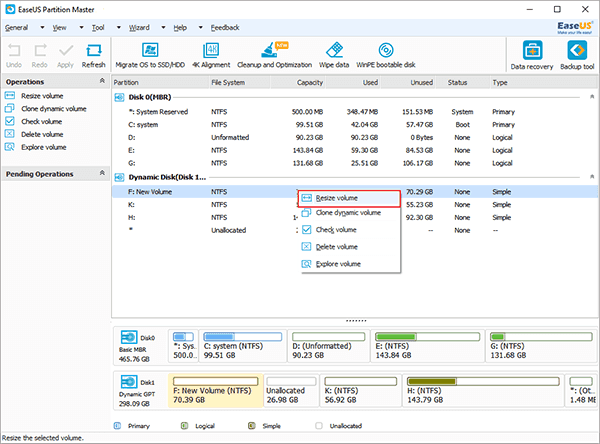Select the System Reserved partition row
This screenshot has height=444, width=600.
coord(355,112)
